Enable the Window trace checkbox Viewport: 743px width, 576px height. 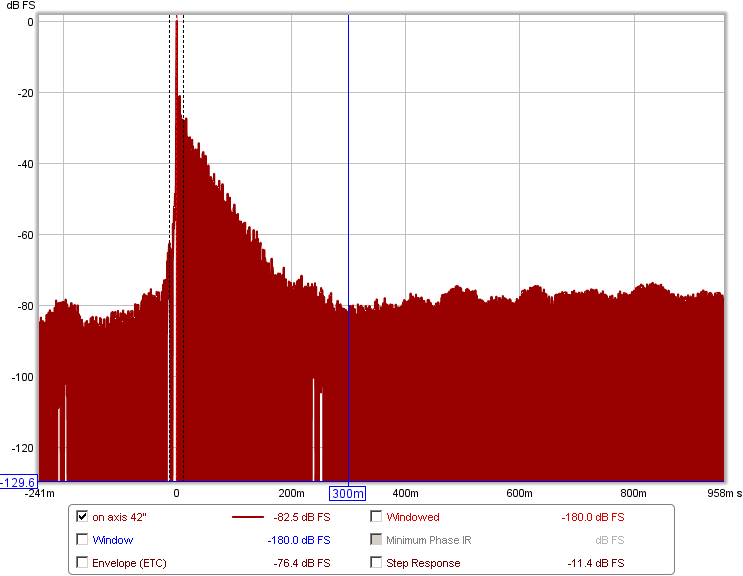pos(82,540)
